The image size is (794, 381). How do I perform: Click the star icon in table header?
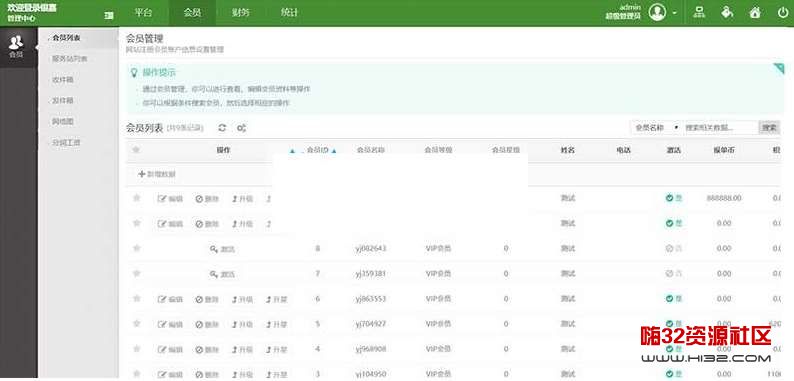136,149
